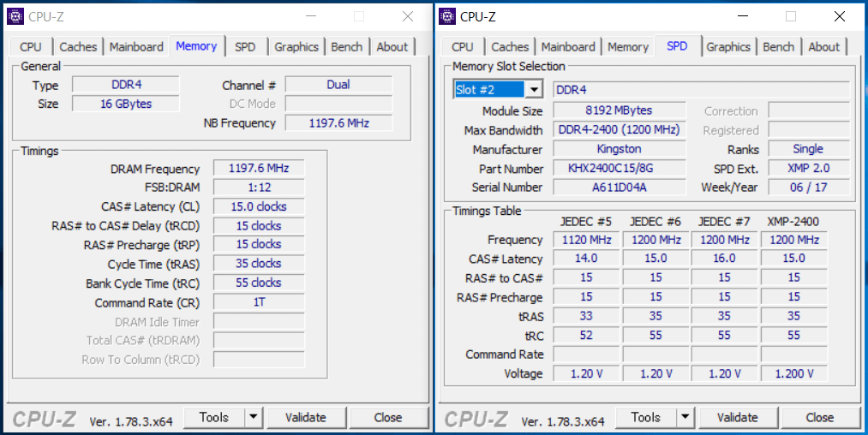
Task: Select Memory tab in left CPU-Z window
Action: pyautogui.click(x=196, y=46)
